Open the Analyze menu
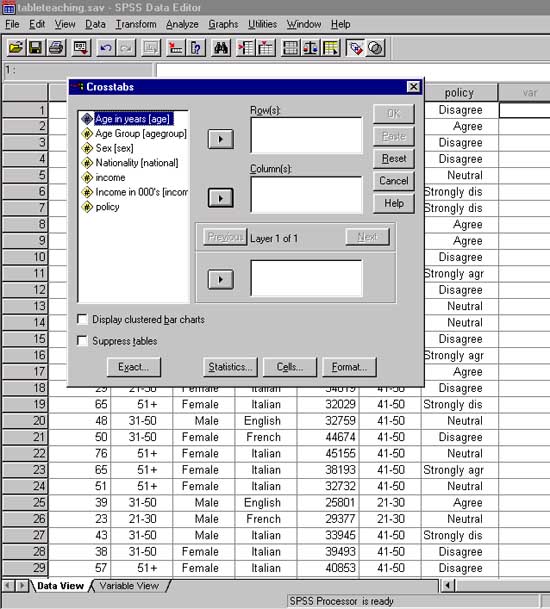The height and width of the screenshot is (609, 550). click(x=182, y=24)
